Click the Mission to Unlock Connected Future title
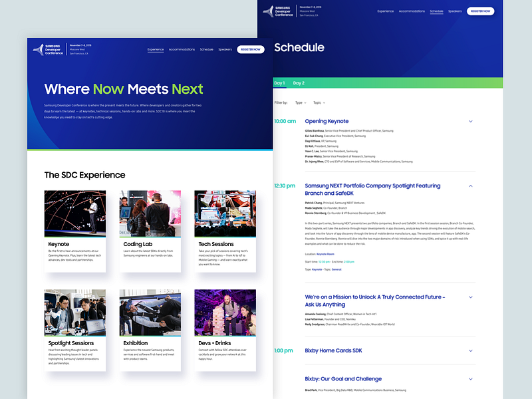Image resolution: width=532 pixels, height=399 pixels. pyautogui.click(x=375, y=301)
